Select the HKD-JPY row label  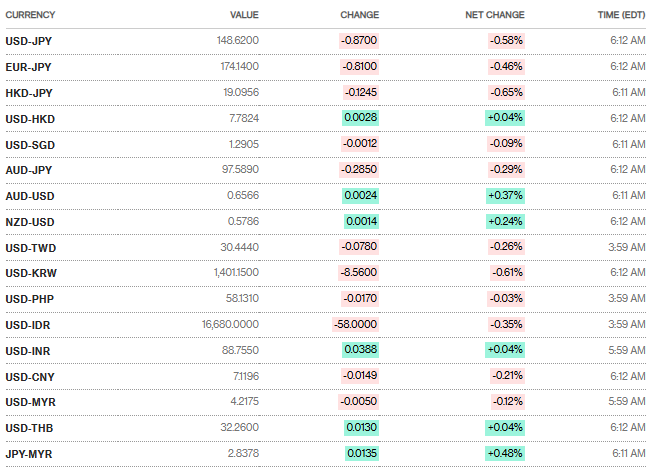click(28, 92)
